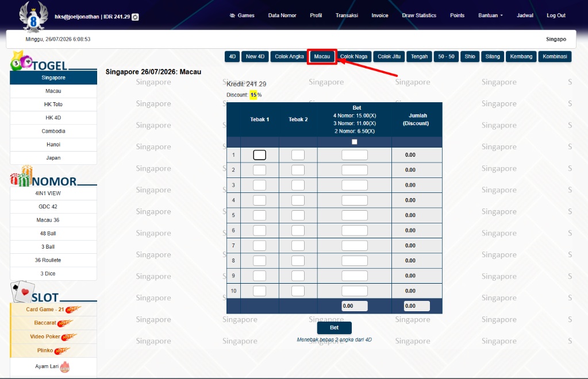Screen dimensions: 588x379
Task: Open Draw Statistics from the top menu
Action: 419,16
